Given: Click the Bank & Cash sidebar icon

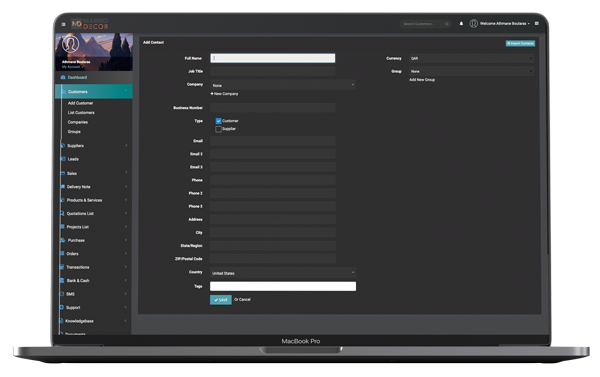Looking at the screenshot, I should 62,281.
